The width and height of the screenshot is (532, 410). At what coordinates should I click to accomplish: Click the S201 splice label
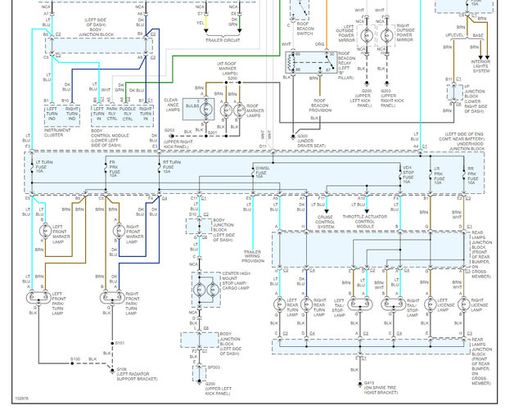213,133
